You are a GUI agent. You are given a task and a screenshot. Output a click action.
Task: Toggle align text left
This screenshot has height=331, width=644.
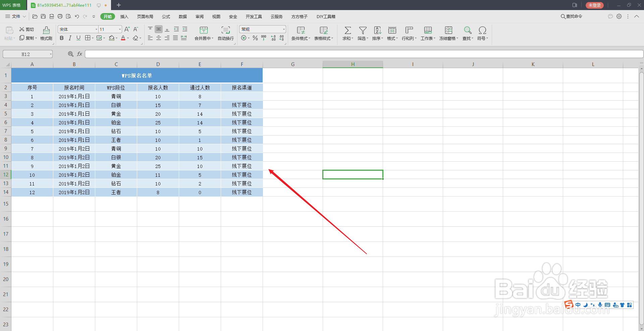click(150, 38)
